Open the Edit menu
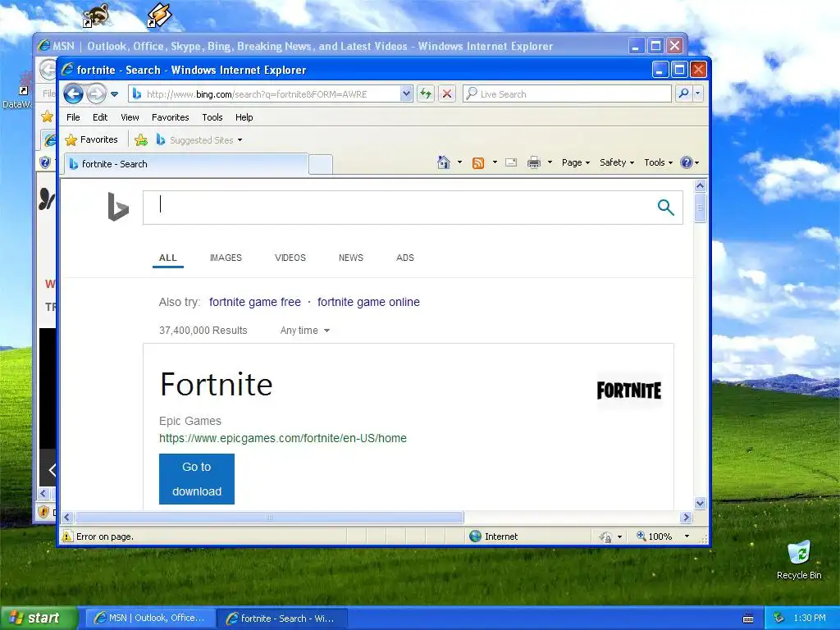The image size is (840, 630). point(99,117)
